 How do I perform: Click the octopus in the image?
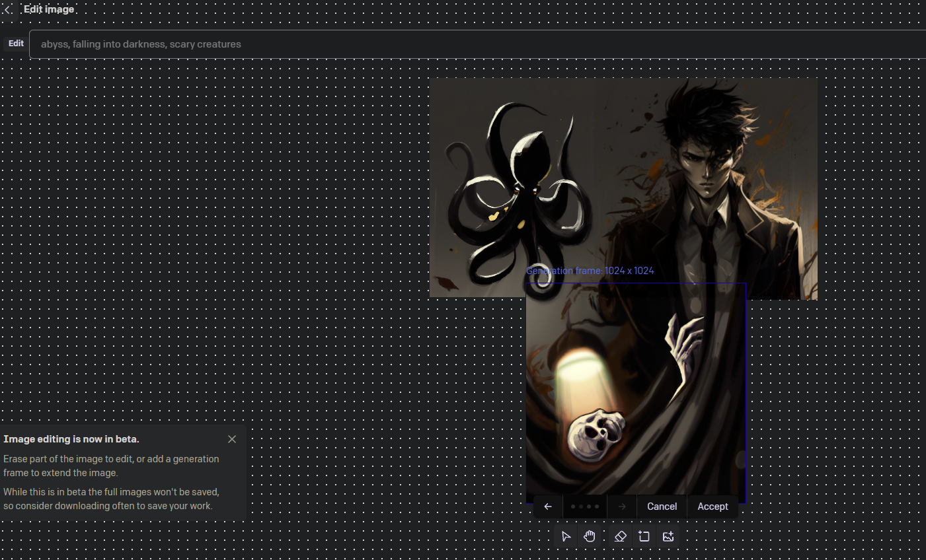click(522, 192)
